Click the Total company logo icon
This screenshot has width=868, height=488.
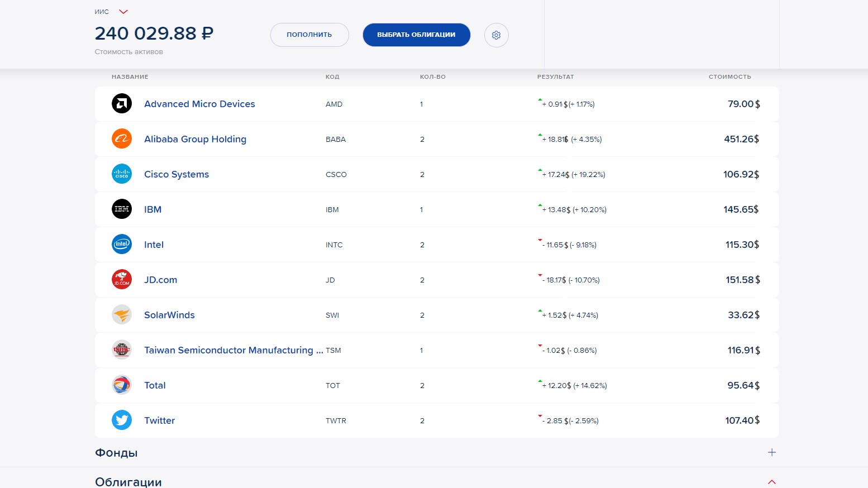[x=122, y=385]
